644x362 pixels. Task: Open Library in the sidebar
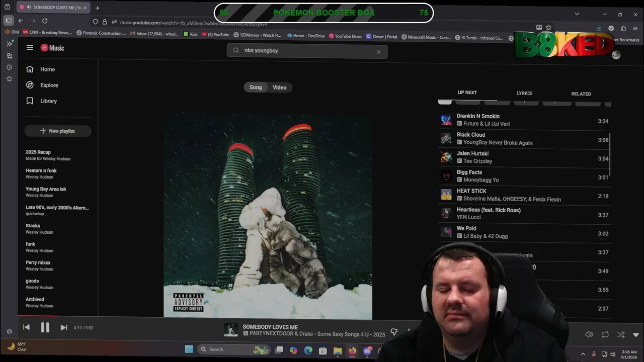(x=41, y=101)
